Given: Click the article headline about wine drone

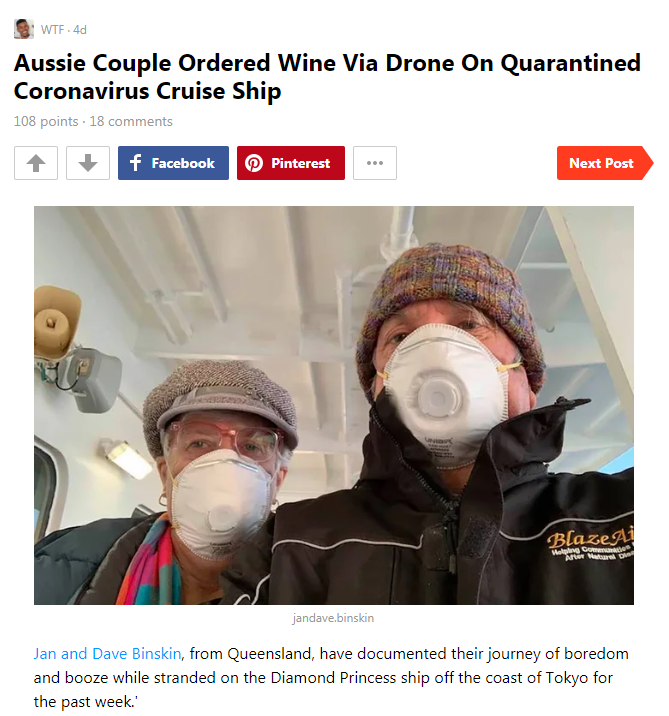Looking at the screenshot, I should (327, 76).
